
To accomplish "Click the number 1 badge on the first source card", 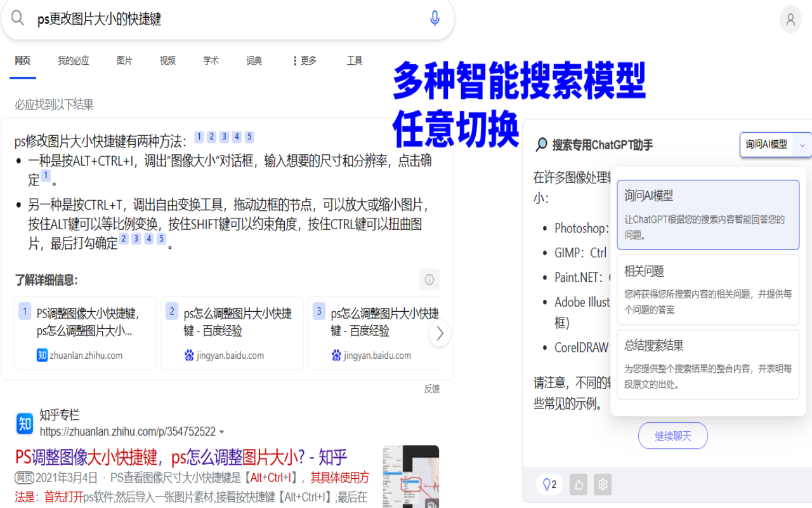I will pyautogui.click(x=25, y=311).
